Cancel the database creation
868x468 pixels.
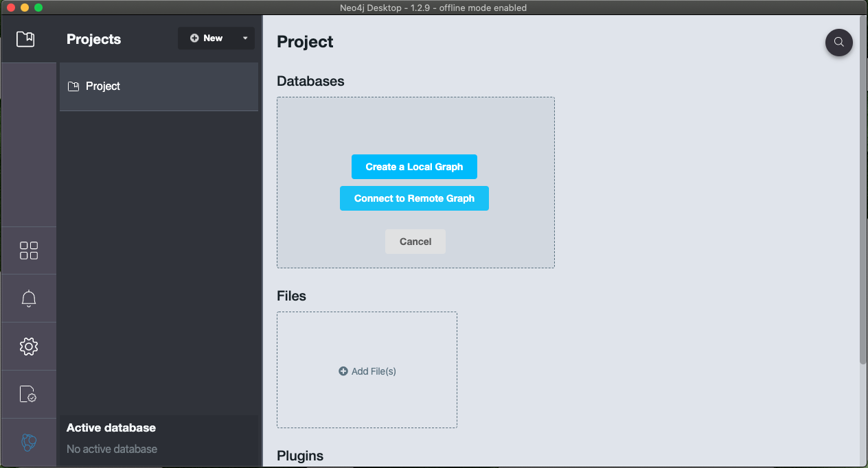coord(415,241)
